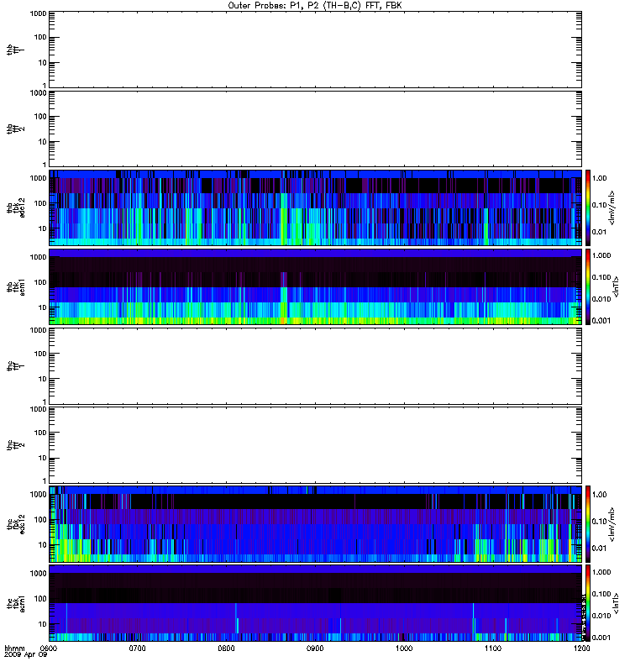This screenshot has width=630, height=672.
Task: Click the 'thc fff 2' panel label
Action: point(15,445)
